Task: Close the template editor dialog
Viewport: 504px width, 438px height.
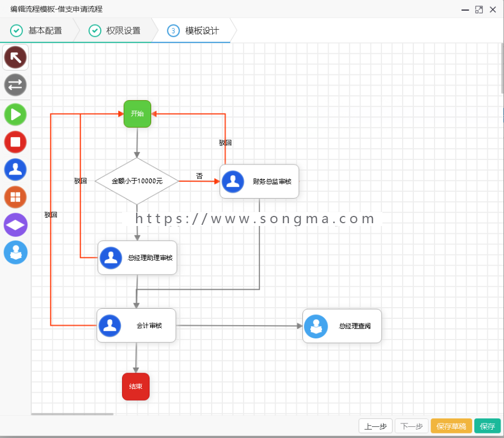Action: tap(493, 10)
